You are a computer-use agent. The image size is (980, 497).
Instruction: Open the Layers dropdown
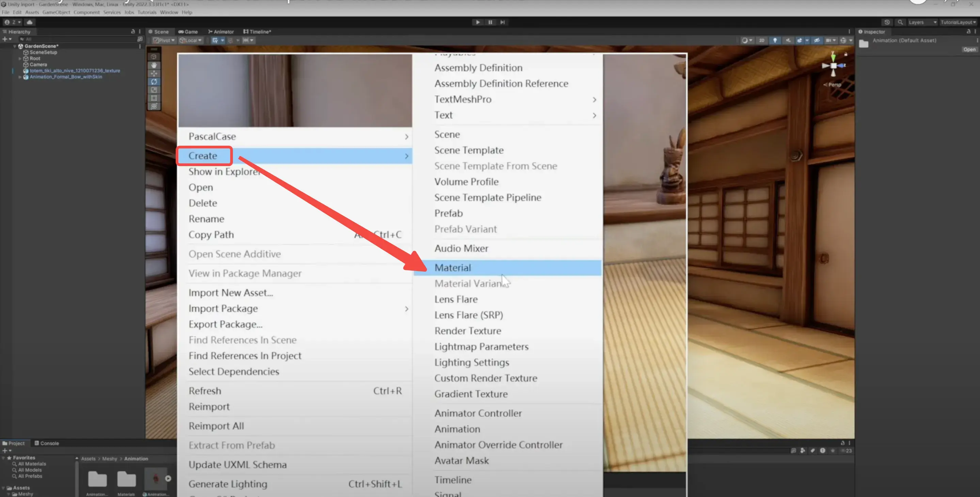pos(922,22)
